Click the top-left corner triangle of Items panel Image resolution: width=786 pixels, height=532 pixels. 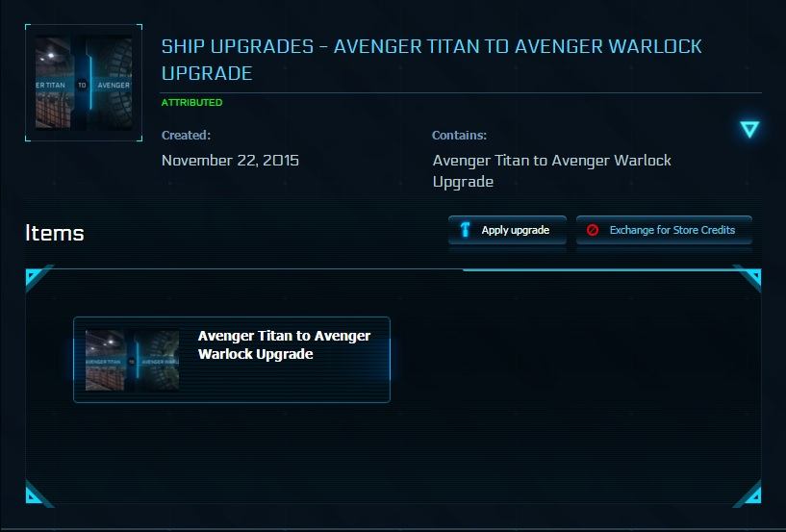point(37,277)
